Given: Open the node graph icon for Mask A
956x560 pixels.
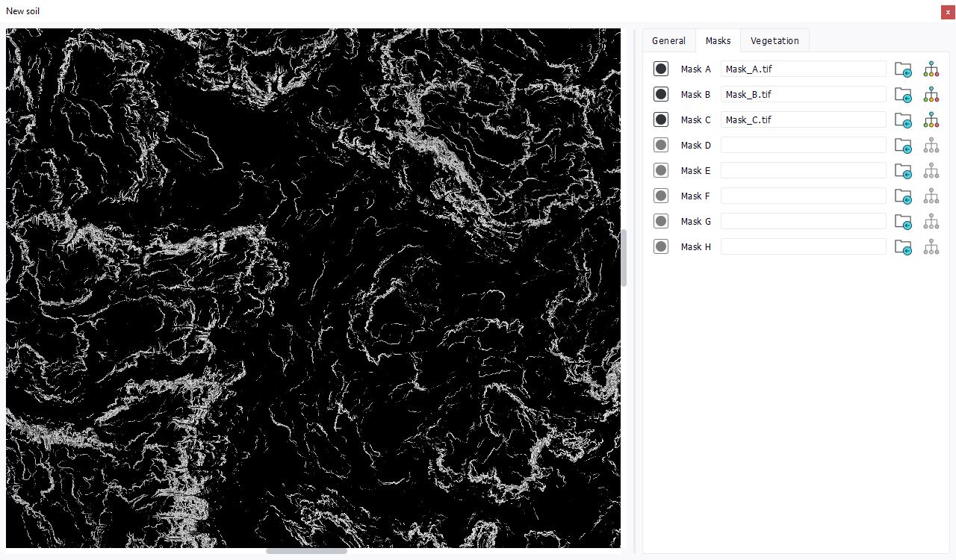Looking at the screenshot, I should click(x=931, y=69).
